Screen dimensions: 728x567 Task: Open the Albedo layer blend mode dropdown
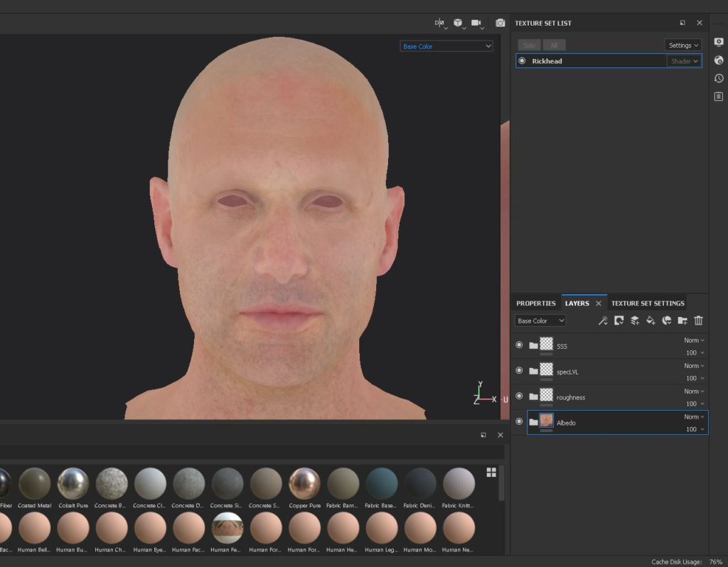(x=694, y=417)
